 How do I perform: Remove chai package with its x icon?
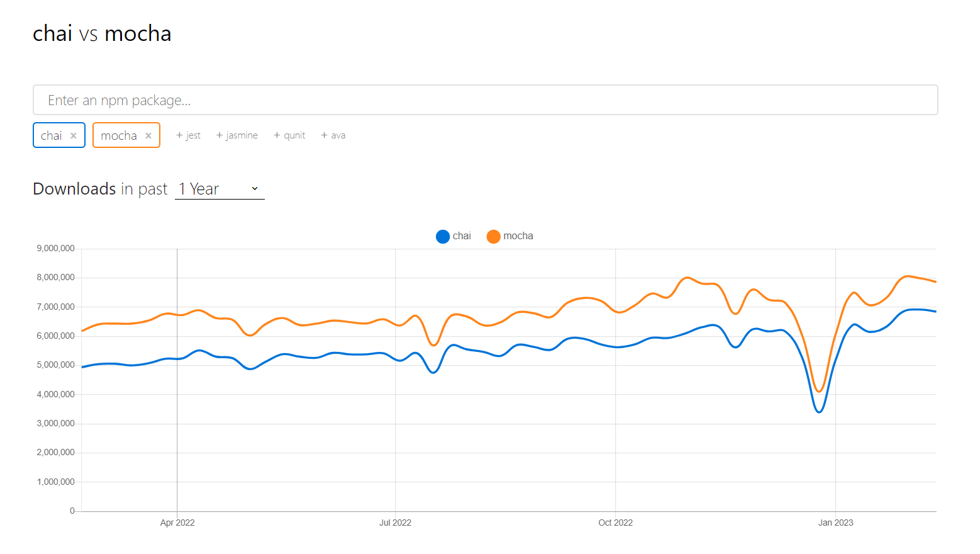pos(74,136)
